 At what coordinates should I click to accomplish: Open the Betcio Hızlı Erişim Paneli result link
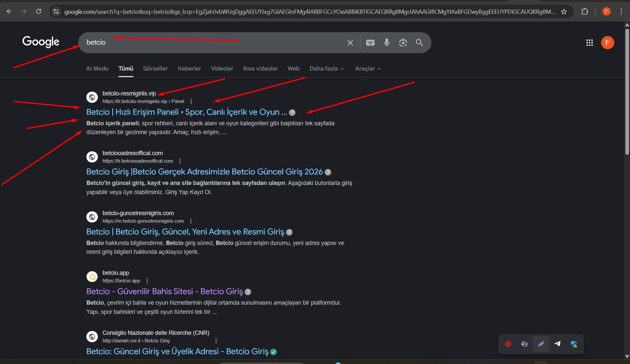point(186,112)
